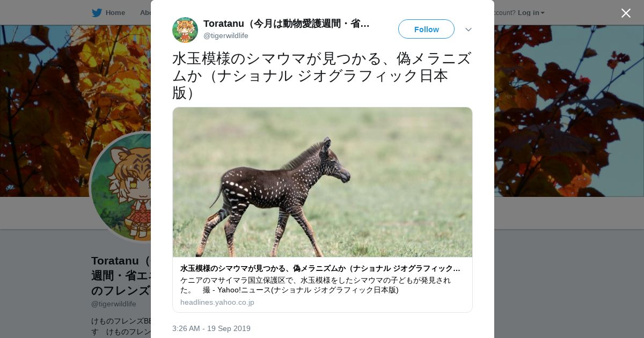Go to the About menu item
Image resolution: width=644 pixels, height=338 pixels.
coord(145,13)
